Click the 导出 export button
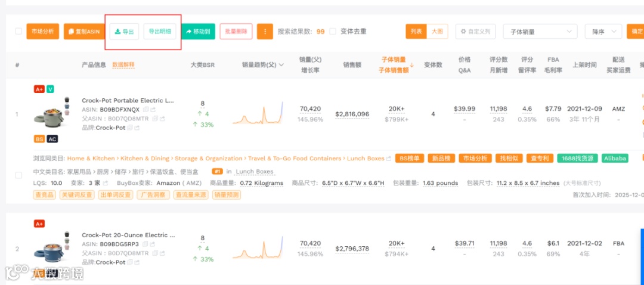The width and height of the screenshot is (644, 285). click(x=124, y=31)
